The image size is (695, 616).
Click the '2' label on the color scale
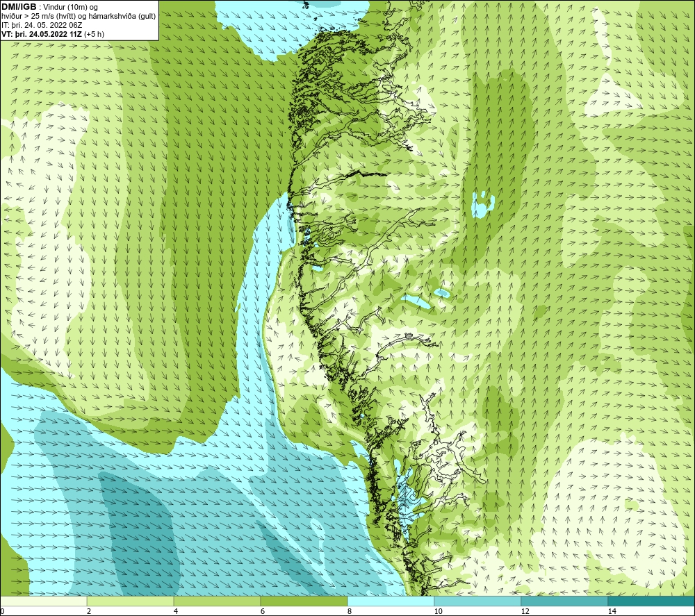(x=89, y=611)
